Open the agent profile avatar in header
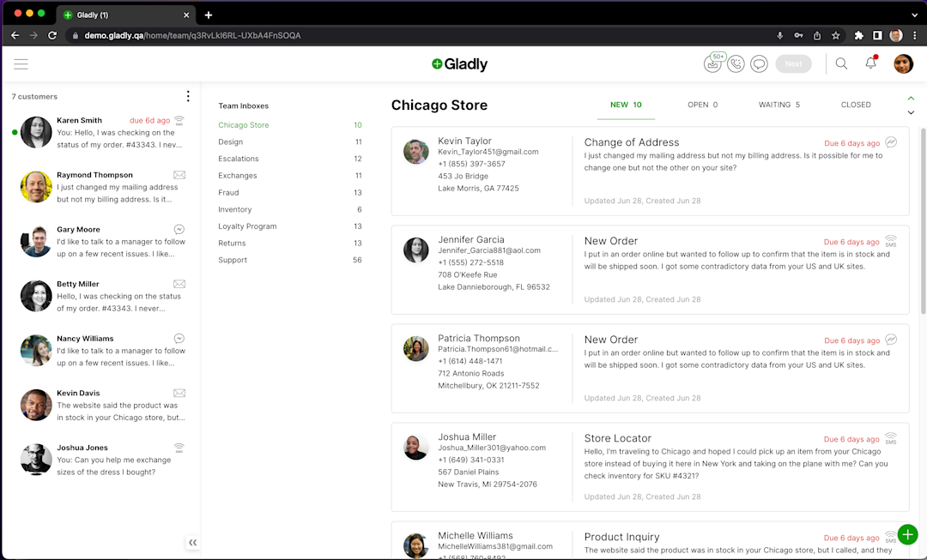 click(903, 63)
